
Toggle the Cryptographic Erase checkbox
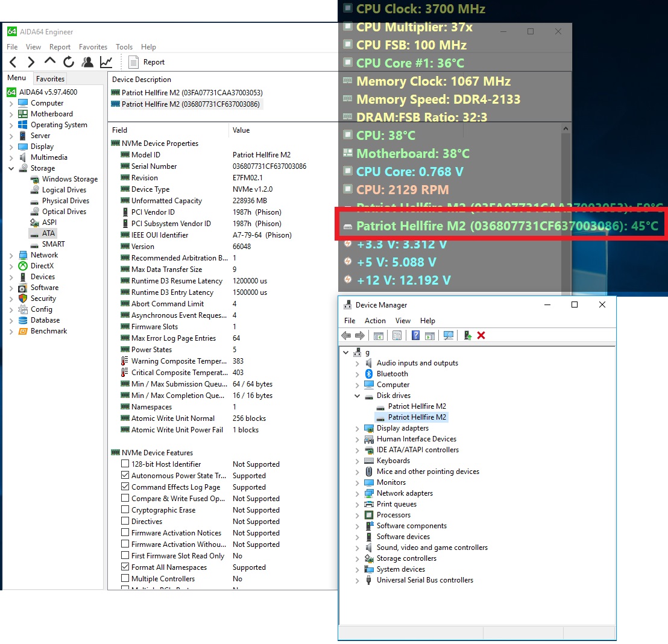(125, 510)
